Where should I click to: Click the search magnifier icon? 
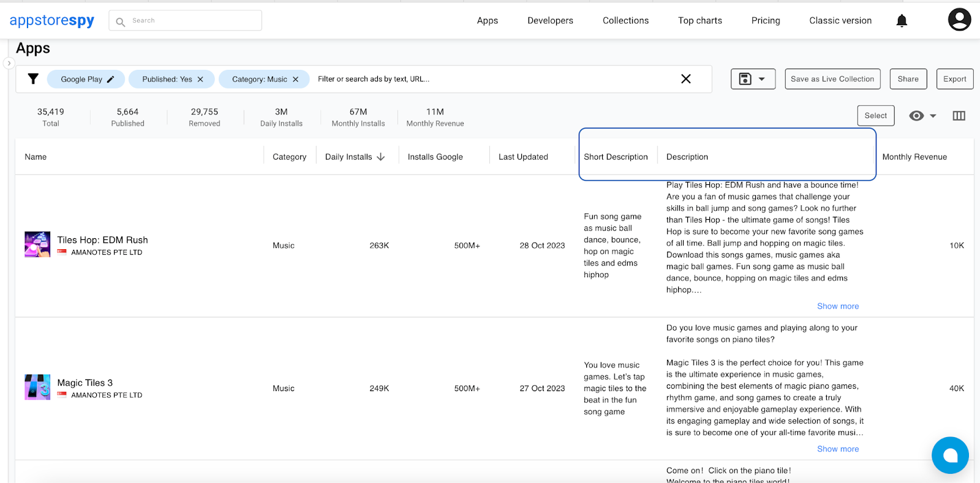tap(121, 21)
